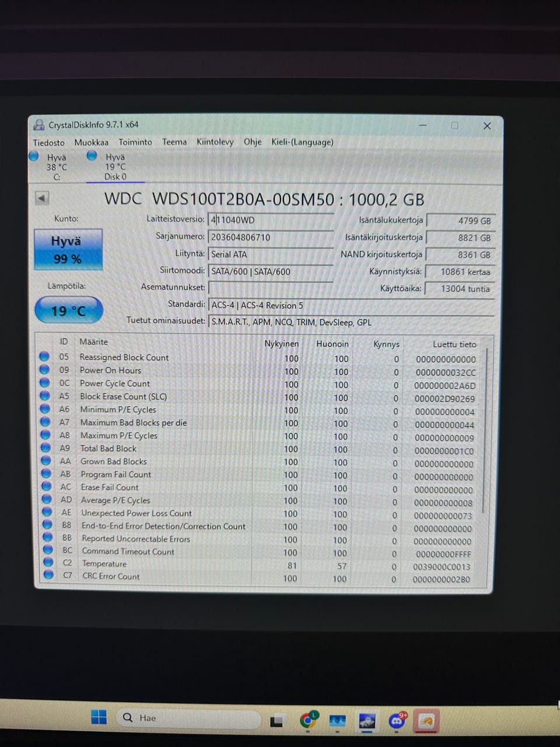This screenshot has height=747, width=560.
Task: Click Power On Hours status orb
Action: [x=44, y=369]
